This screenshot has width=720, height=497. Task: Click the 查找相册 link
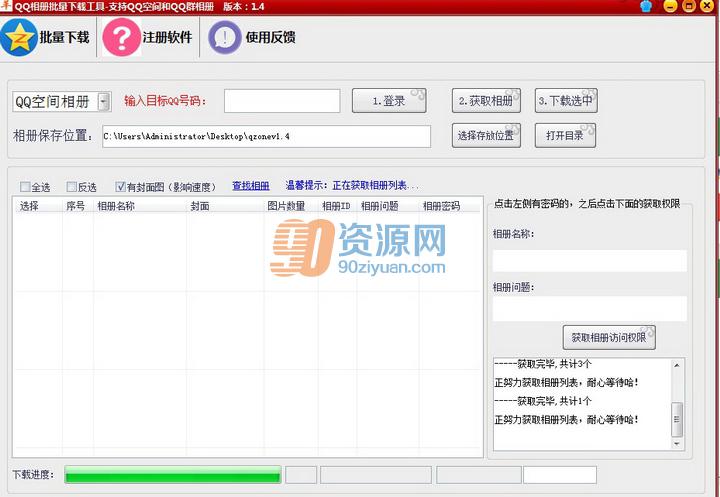coord(251,186)
